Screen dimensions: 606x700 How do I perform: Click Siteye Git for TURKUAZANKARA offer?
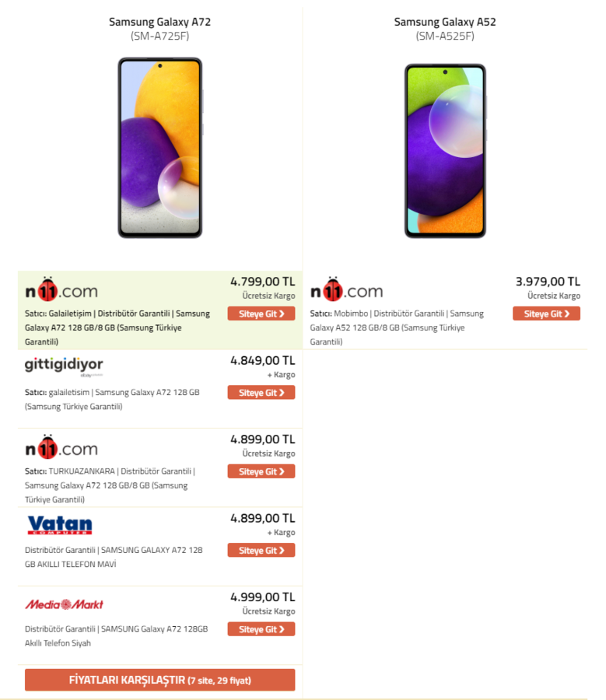261,471
